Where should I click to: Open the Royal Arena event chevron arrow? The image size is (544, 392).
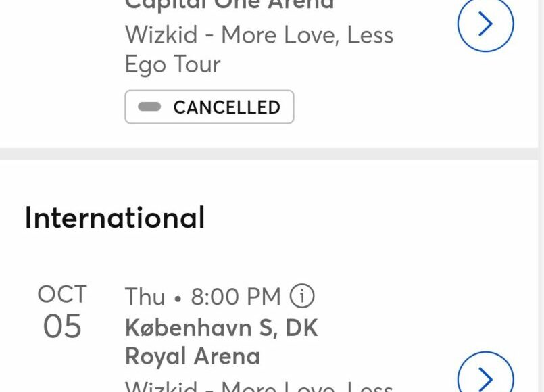(x=485, y=376)
